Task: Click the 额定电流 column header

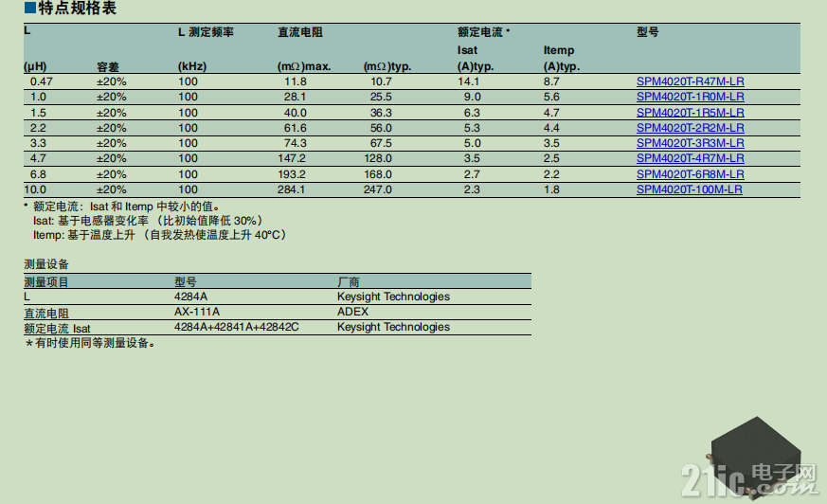Action: (x=480, y=32)
